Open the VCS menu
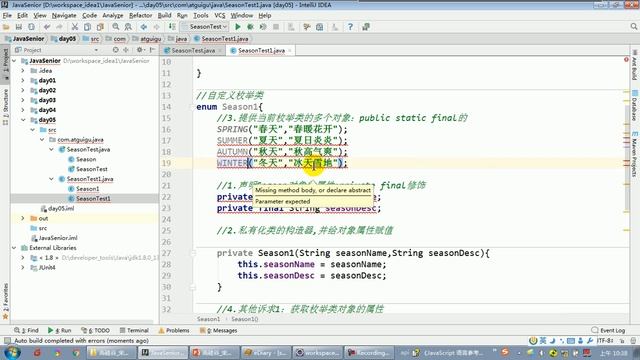 coord(220,16)
